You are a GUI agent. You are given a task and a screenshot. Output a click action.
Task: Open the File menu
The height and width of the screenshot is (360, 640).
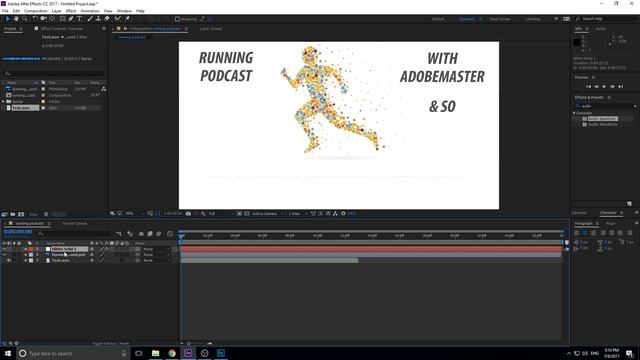pyautogui.click(x=5, y=11)
